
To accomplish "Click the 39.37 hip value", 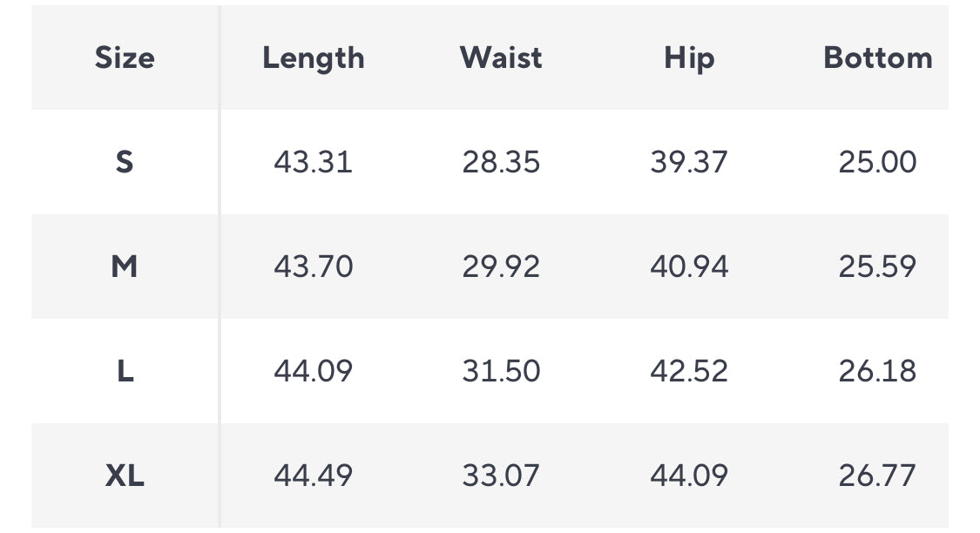I will 689,162.
